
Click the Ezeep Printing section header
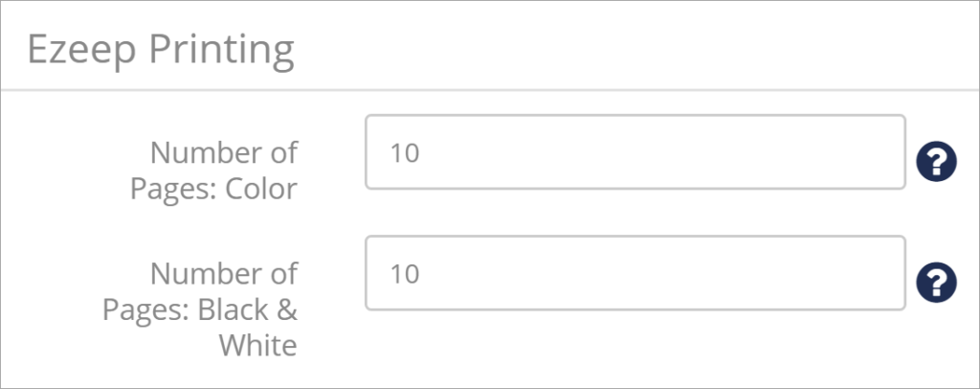160,49
